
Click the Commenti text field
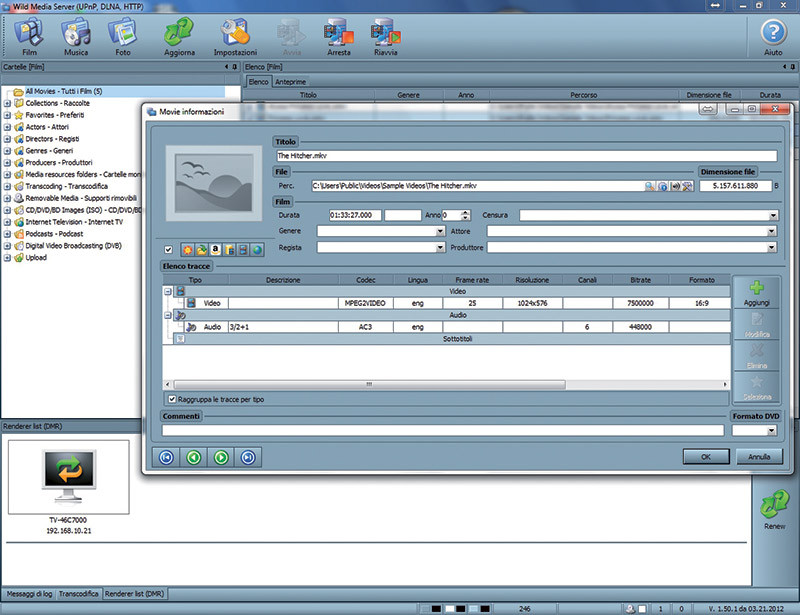443,431
